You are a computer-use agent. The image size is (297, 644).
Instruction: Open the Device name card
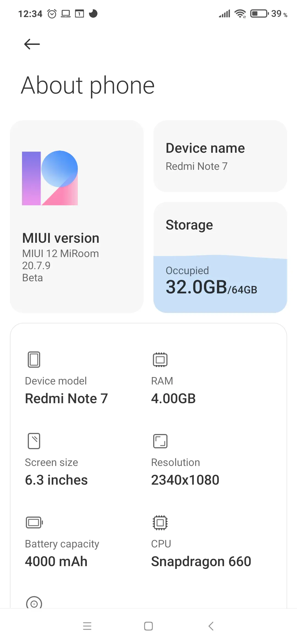(220, 156)
